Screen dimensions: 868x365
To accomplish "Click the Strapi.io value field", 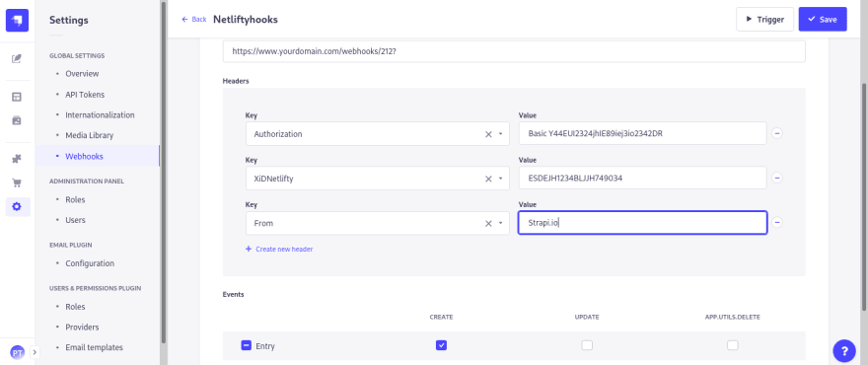I will [642, 223].
